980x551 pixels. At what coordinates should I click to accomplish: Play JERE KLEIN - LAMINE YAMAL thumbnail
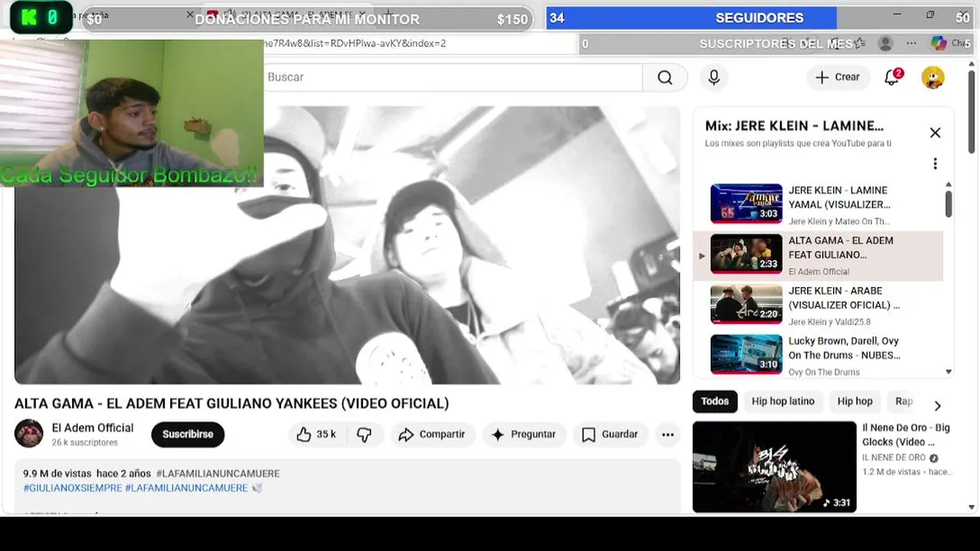coord(746,204)
